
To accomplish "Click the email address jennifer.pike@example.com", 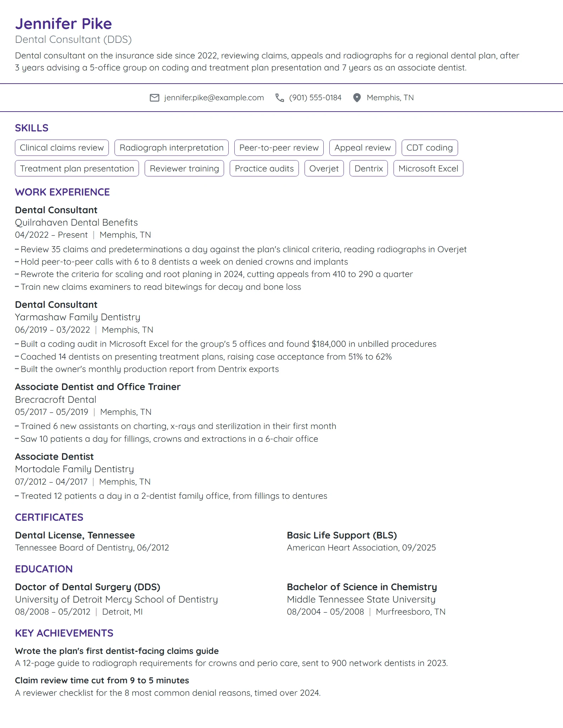I will tap(214, 98).
